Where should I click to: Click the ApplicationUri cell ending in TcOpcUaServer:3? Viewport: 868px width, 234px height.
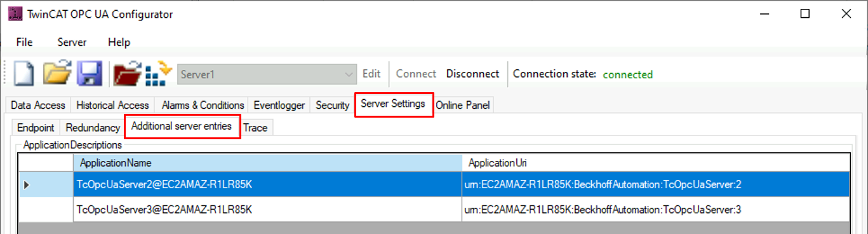coord(656,209)
